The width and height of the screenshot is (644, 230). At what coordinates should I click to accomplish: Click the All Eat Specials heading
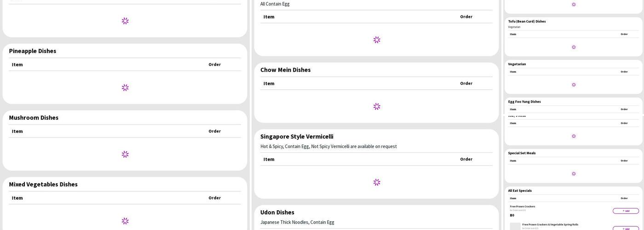[x=520, y=190]
